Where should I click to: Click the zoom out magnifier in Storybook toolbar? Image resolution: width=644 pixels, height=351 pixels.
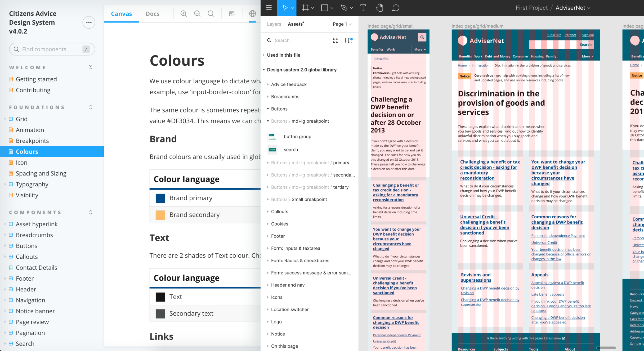(x=197, y=13)
